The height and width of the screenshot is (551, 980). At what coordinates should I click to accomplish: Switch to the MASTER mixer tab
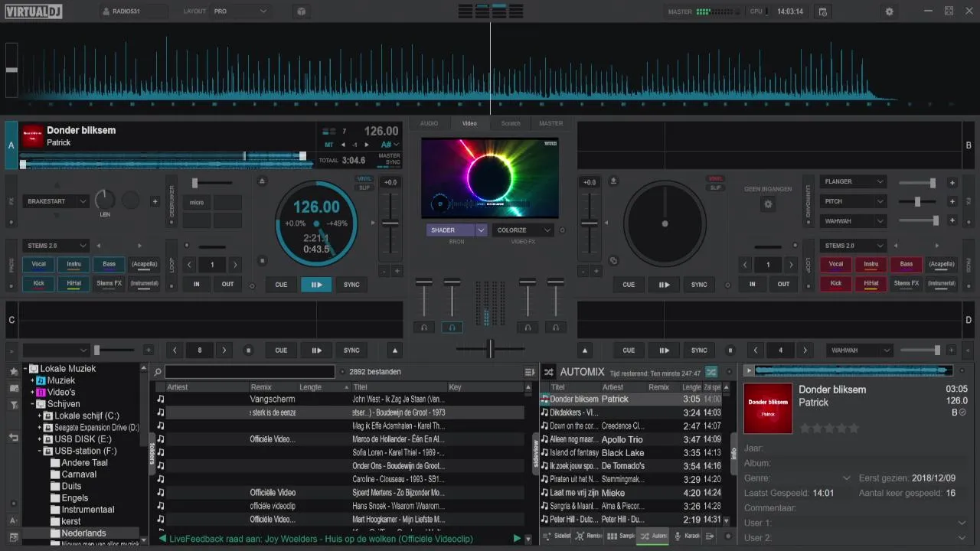click(x=550, y=123)
